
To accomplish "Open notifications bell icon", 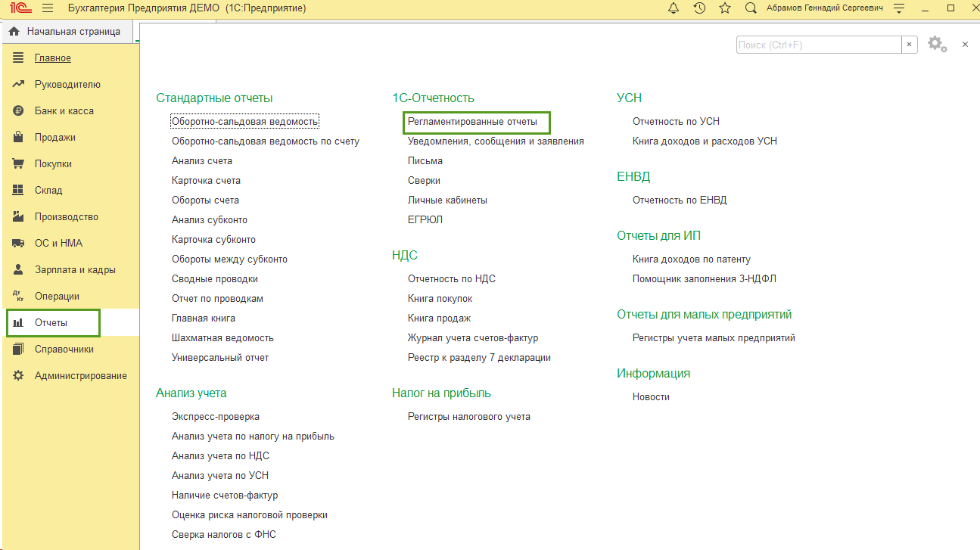I will tap(674, 8).
